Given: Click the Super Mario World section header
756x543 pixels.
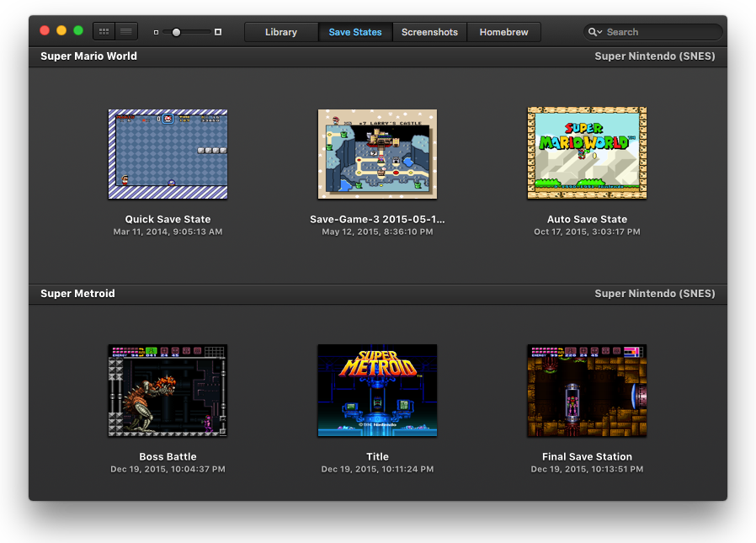Looking at the screenshot, I should tap(88, 56).
